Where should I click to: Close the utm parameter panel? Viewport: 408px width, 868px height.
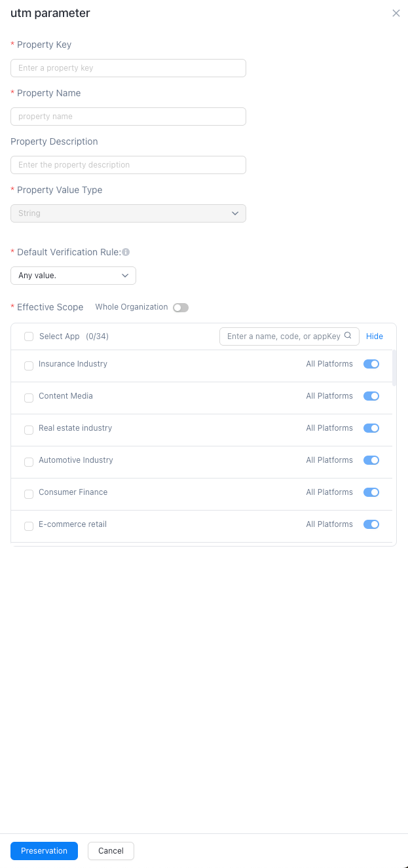tap(396, 13)
